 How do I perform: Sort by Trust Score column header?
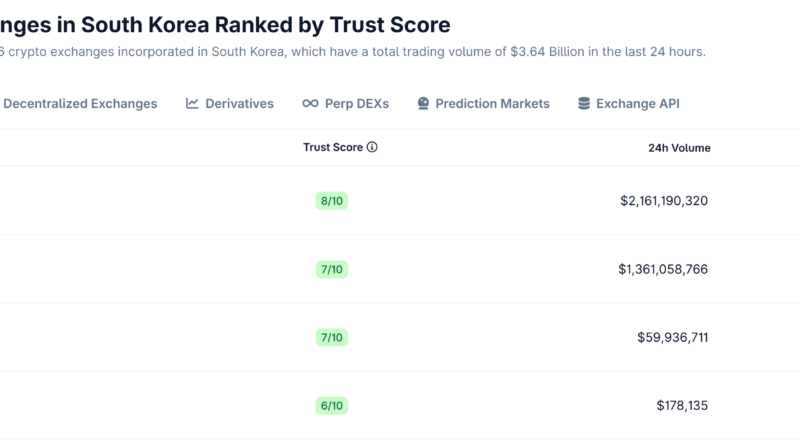point(332,147)
